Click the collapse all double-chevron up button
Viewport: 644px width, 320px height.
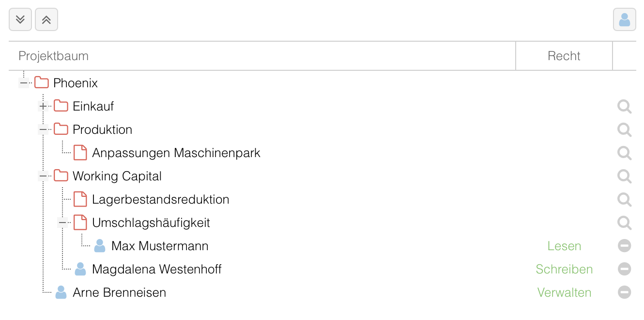(46, 20)
